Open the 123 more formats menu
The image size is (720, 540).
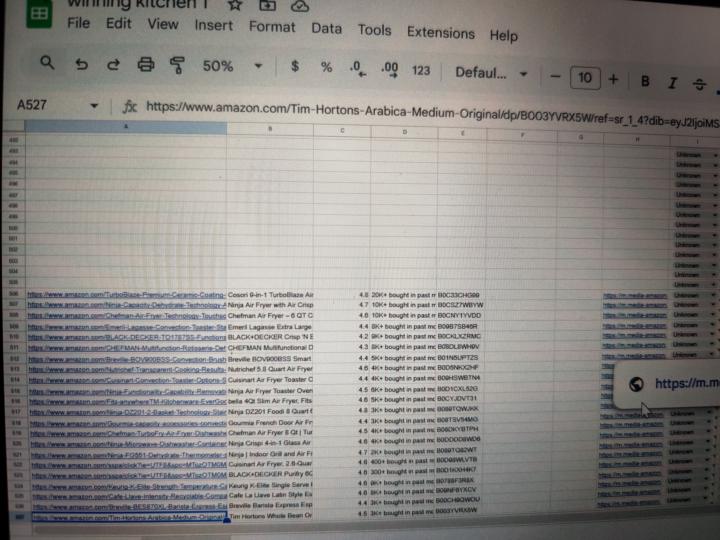pos(421,71)
